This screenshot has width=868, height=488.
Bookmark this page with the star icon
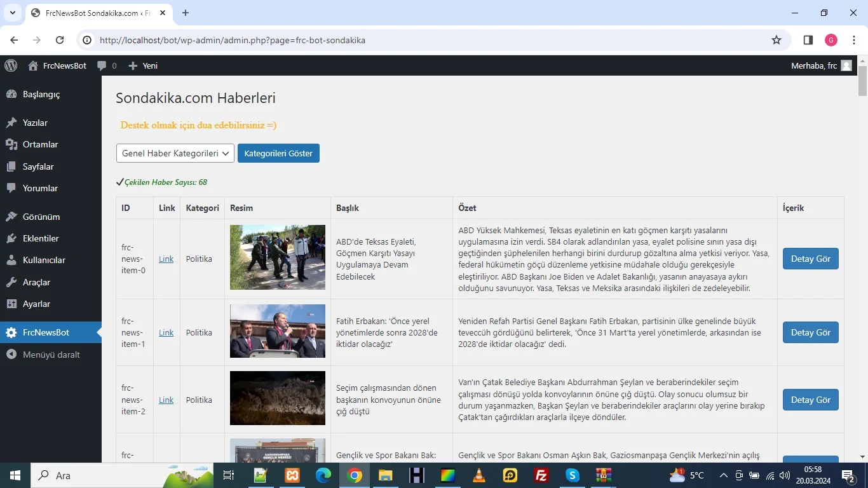click(x=776, y=40)
